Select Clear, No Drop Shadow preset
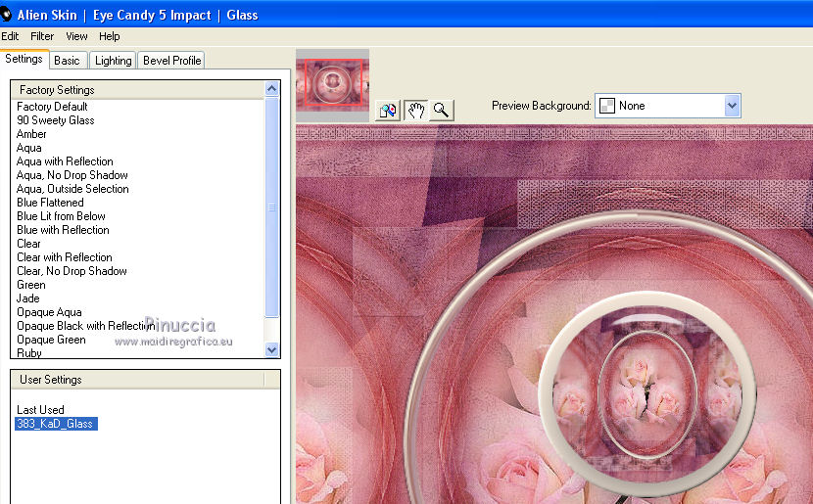The image size is (813, 504). coord(72,271)
